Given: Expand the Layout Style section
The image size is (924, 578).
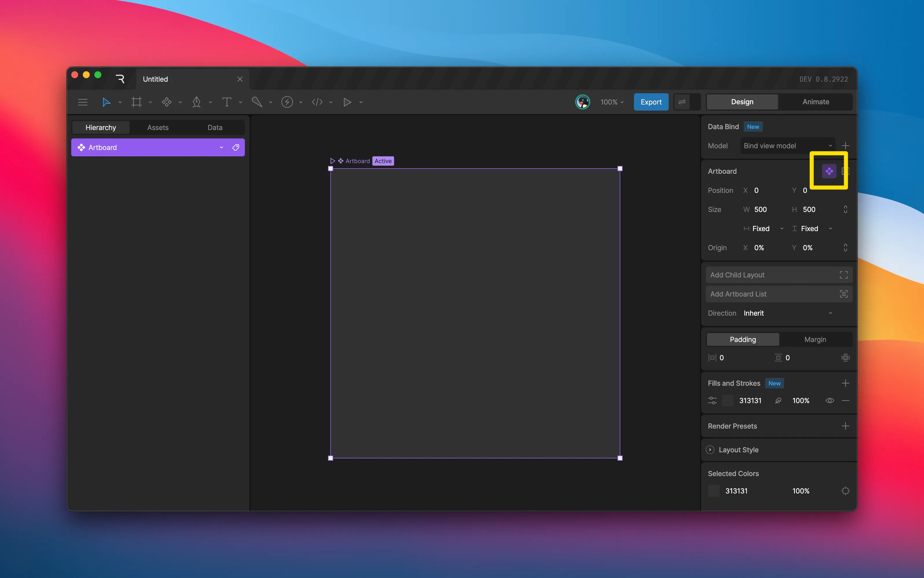Looking at the screenshot, I should point(710,450).
